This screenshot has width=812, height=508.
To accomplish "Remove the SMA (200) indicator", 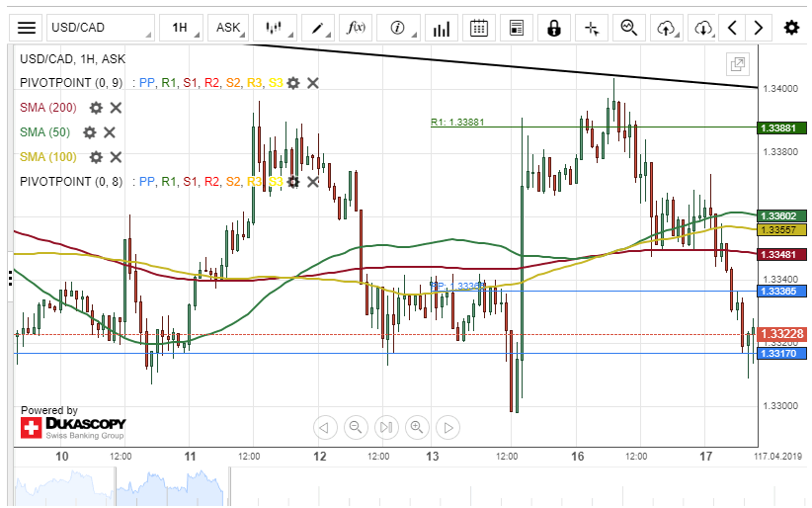I will point(116,108).
